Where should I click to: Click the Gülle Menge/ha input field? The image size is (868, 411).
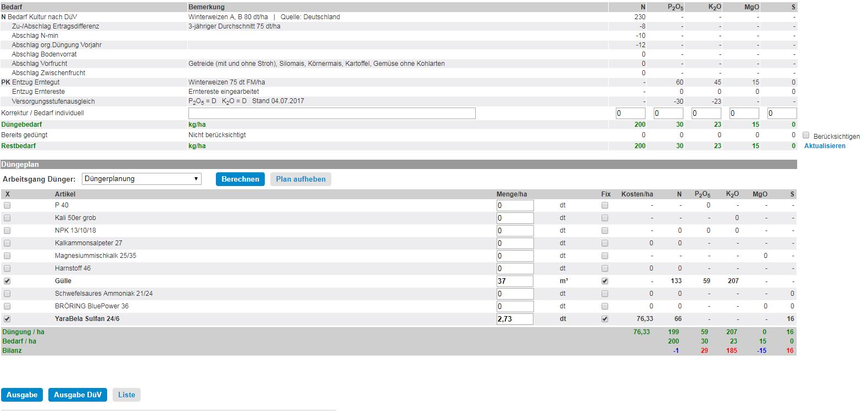(515, 281)
